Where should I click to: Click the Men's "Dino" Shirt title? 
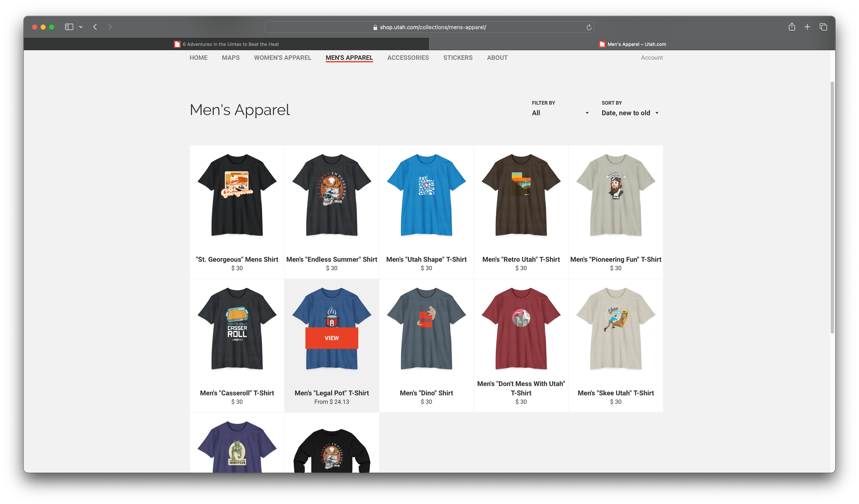coord(426,393)
